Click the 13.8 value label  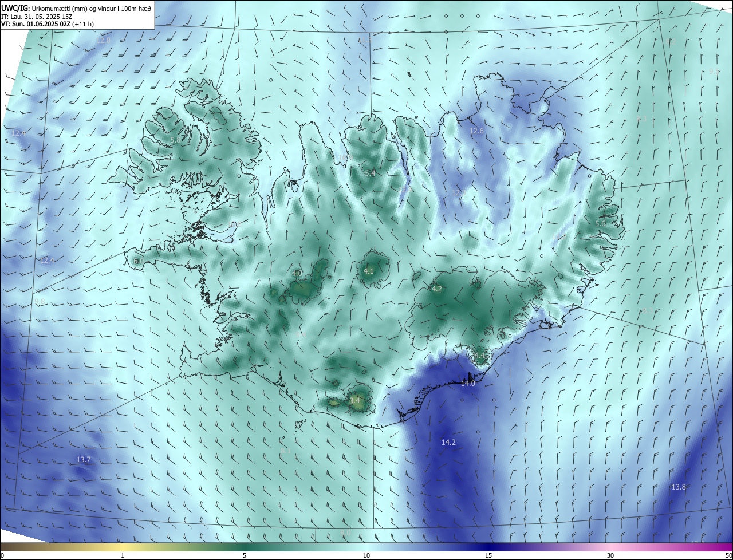point(679,487)
